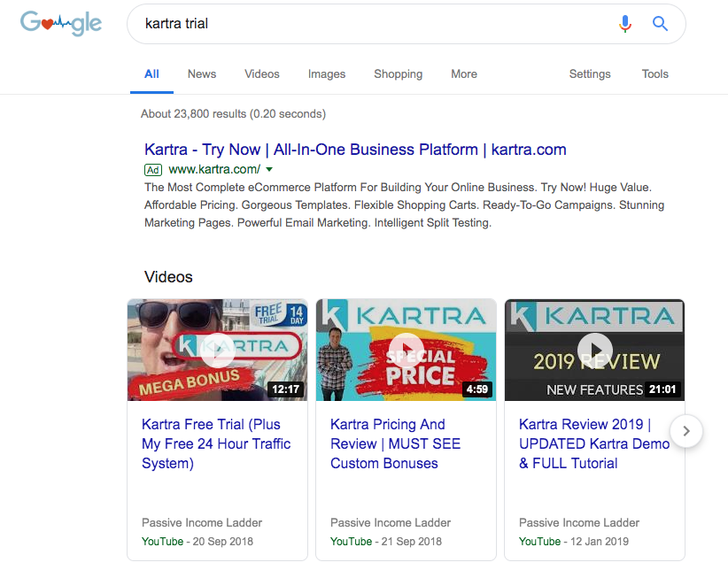The image size is (728, 578).
Task: Click the search box containing kartra trial
Action: 372,24
